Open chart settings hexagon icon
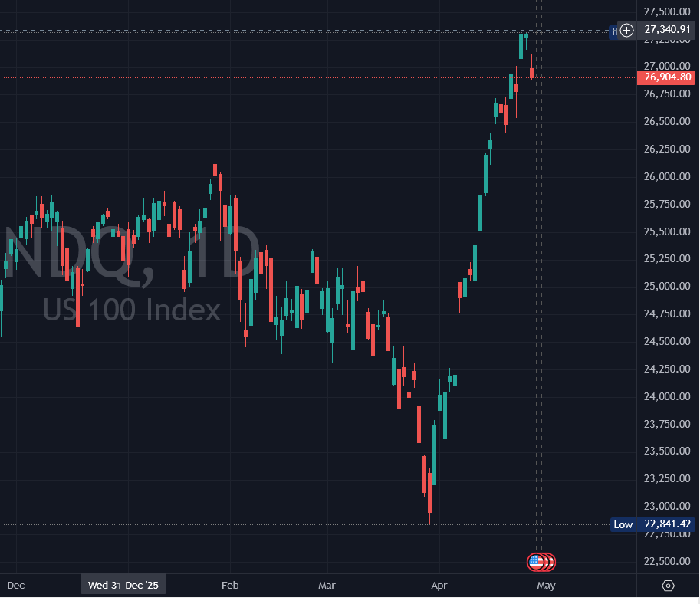The image size is (700, 604). point(668,586)
